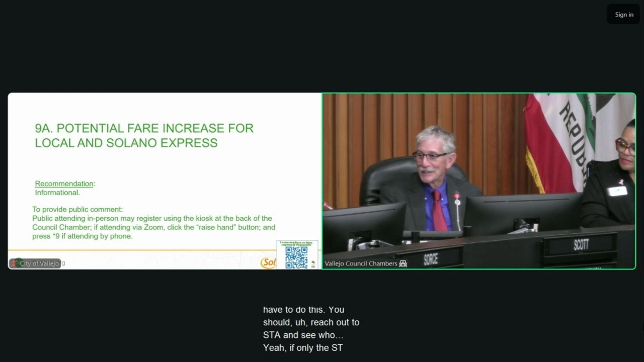Click the caption line 'have to do this. You'
This screenshot has width=644, height=362.
click(x=303, y=309)
